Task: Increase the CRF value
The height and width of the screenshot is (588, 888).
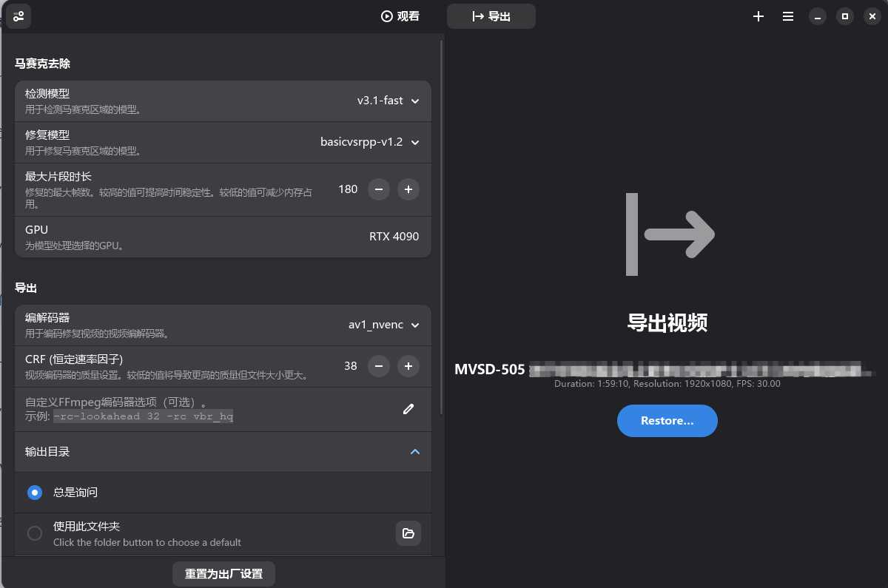Action: tap(408, 366)
